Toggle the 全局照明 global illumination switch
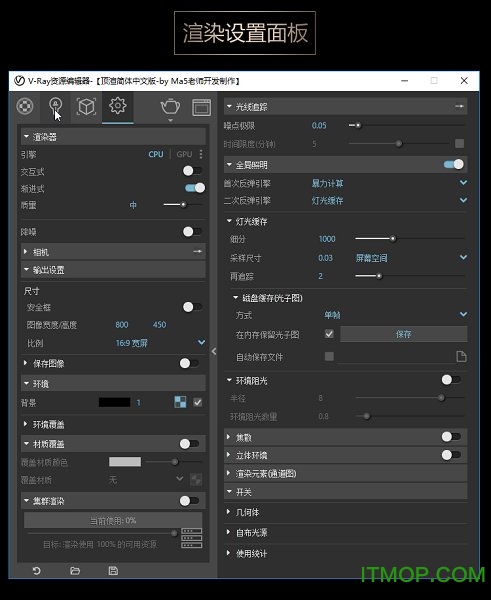The width and height of the screenshot is (491, 600). click(x=454, y=164)
